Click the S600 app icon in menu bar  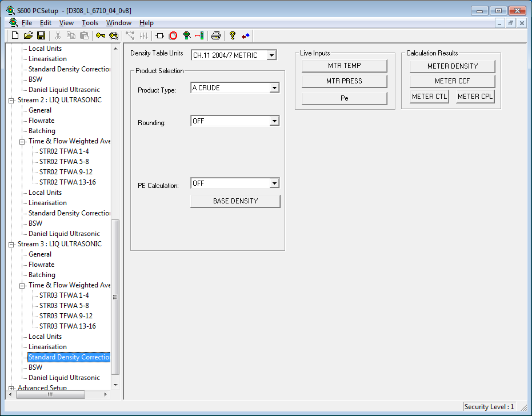(x=13, y=23)
